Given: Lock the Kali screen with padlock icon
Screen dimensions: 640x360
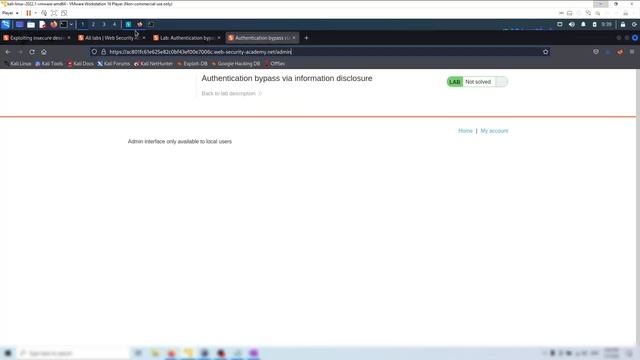Looking at the screenshot, I should 623,24.
